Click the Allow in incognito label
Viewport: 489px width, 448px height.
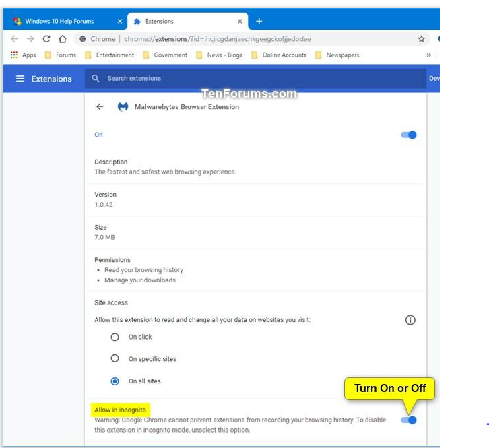point(121,410)
